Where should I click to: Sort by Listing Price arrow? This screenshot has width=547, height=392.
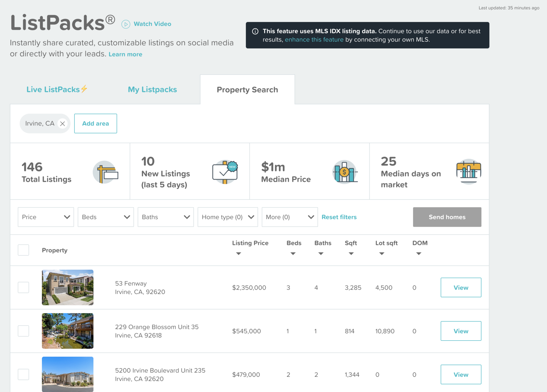[239, 253]
